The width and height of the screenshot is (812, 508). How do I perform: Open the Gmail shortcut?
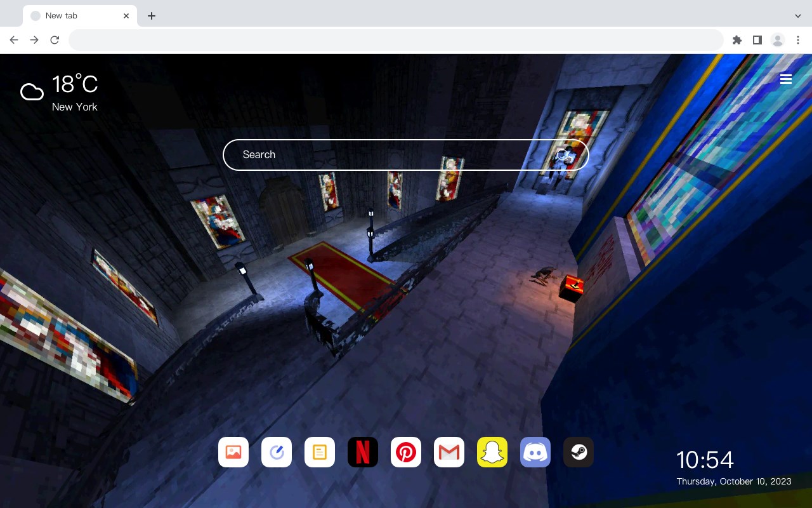click(x=449, y=452)
